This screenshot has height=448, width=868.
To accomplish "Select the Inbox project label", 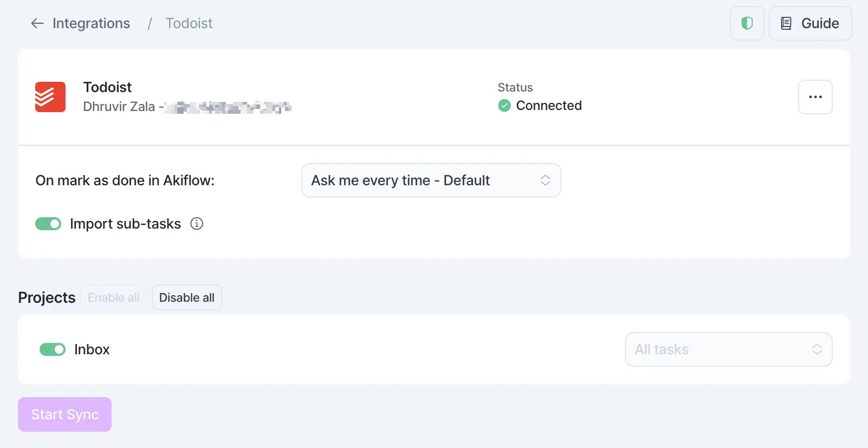I will tap(92, 349).
